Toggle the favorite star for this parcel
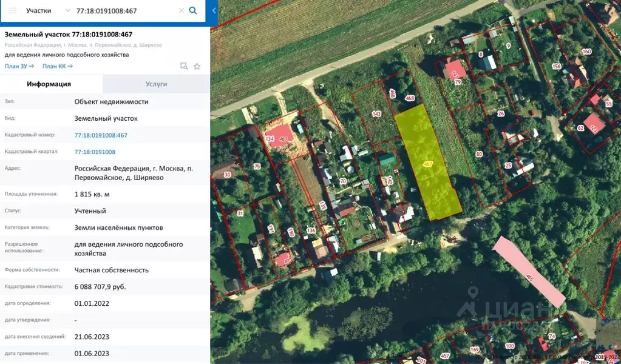 [x=197, y=66]
